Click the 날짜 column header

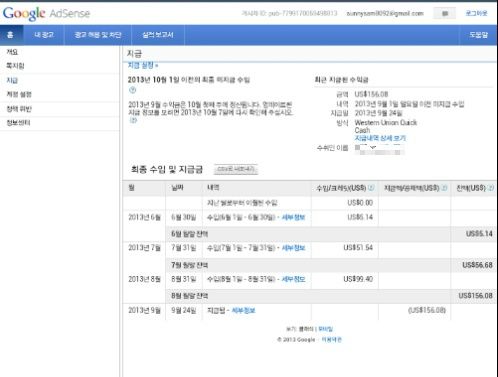click(x=177, y=188)
